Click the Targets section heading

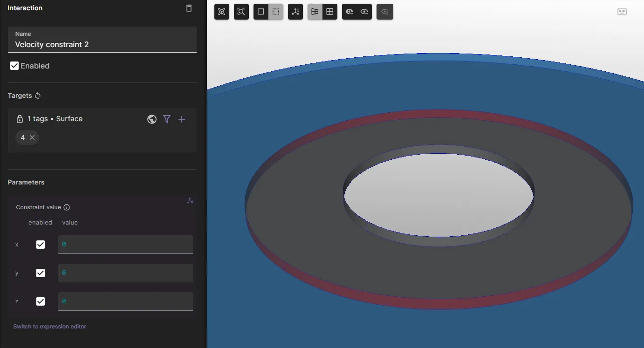(20, 96)
